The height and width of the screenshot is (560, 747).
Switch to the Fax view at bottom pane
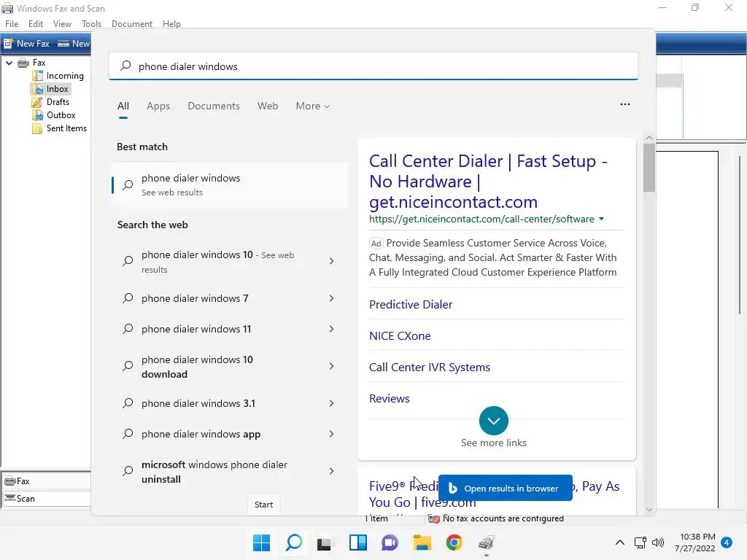pos(46,481)
